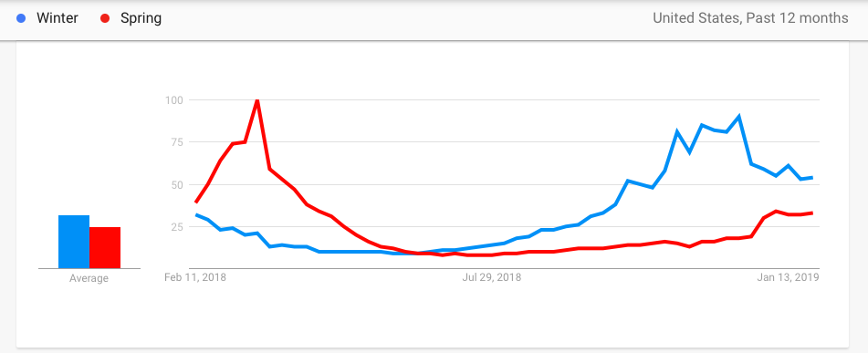
Task: Click the 25 value on the y-axis
Action: (176, 226)
